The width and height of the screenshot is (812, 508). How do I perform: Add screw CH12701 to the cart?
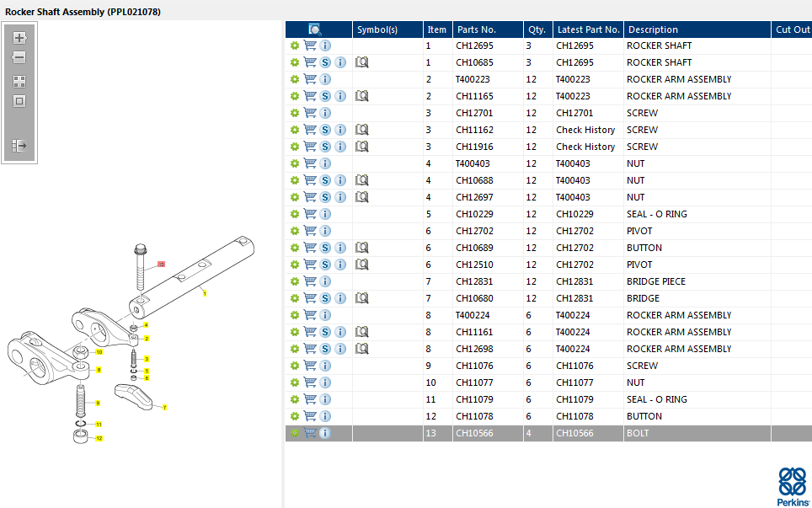310,113
